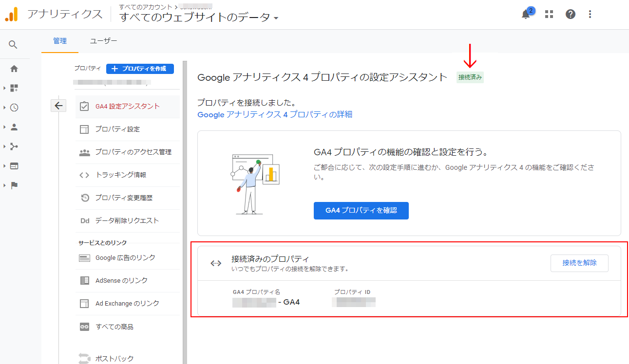This screenshot has width=629, height=364.
Task: Open the Realtime clock icon
Action: tap(14, 108)
